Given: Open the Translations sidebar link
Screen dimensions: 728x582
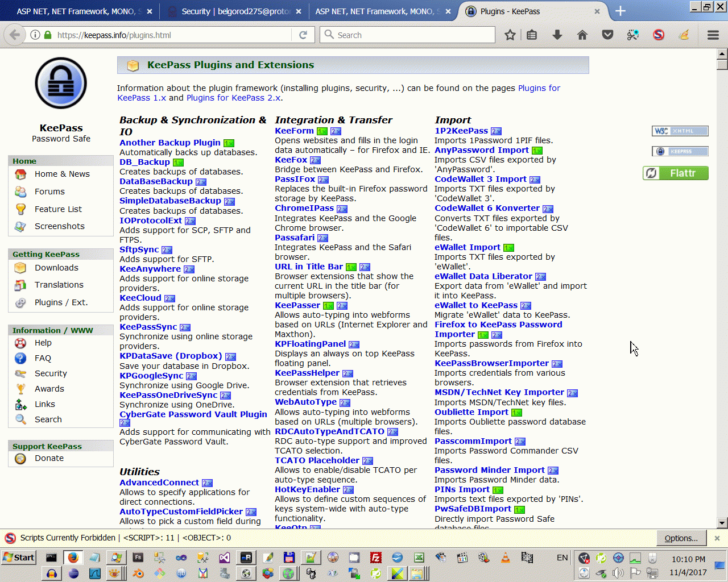Looking at the screenshot, I should pos(59,285).
